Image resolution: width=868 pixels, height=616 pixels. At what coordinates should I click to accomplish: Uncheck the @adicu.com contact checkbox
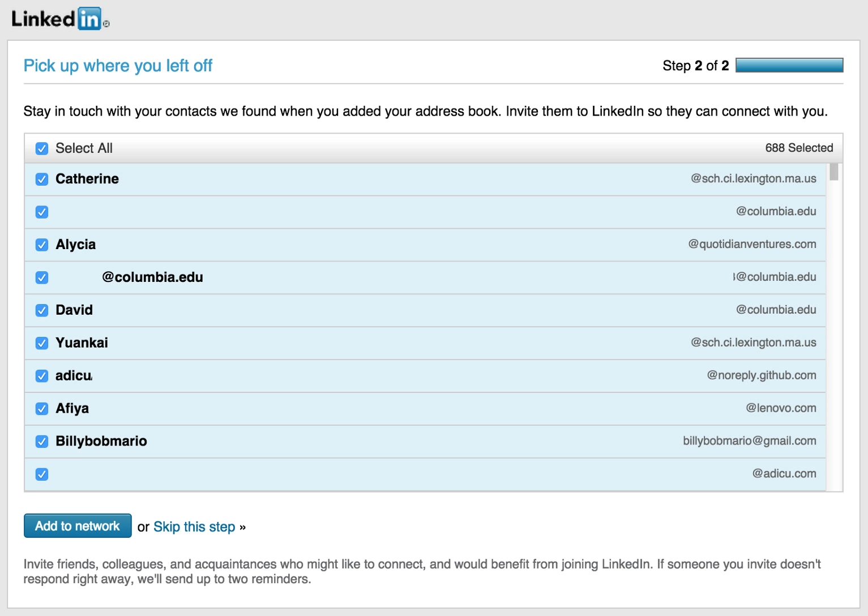coord(42,474)
